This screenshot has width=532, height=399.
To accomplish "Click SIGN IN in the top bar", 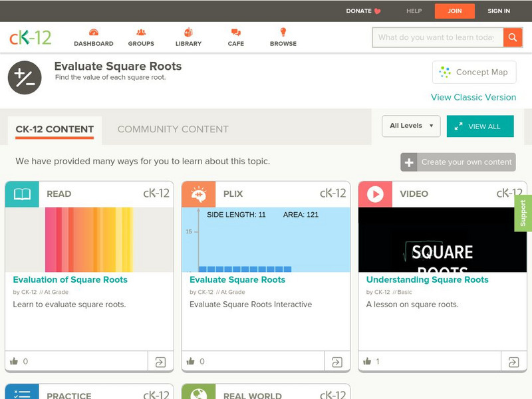I will (x=499, y=11).
